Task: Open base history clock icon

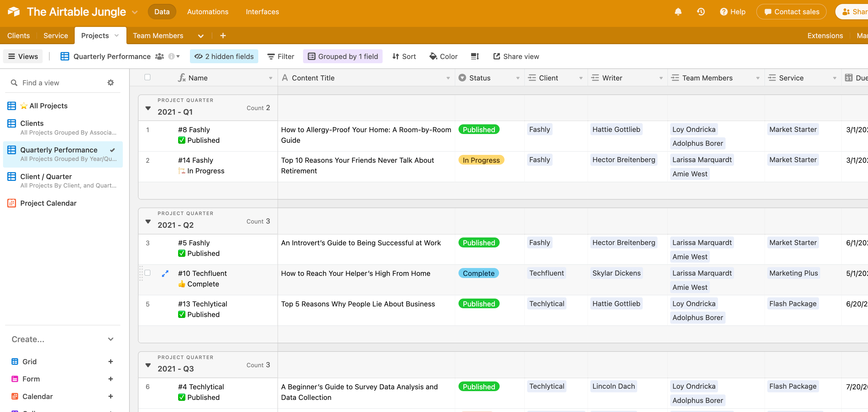Action: coord(701,12)
